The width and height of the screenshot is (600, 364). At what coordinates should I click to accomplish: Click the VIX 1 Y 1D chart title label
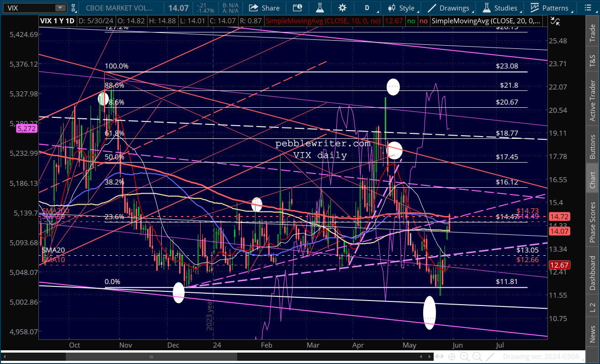pos(58,21)
